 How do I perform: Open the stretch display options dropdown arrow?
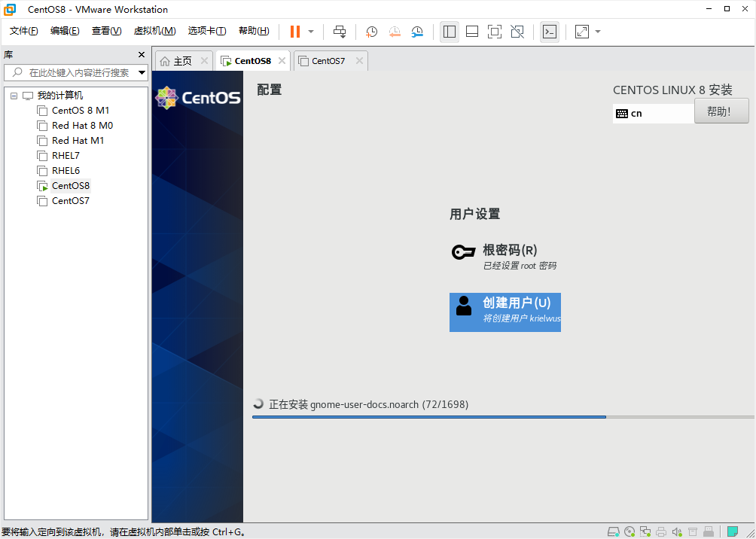click(x=598, y=32)
